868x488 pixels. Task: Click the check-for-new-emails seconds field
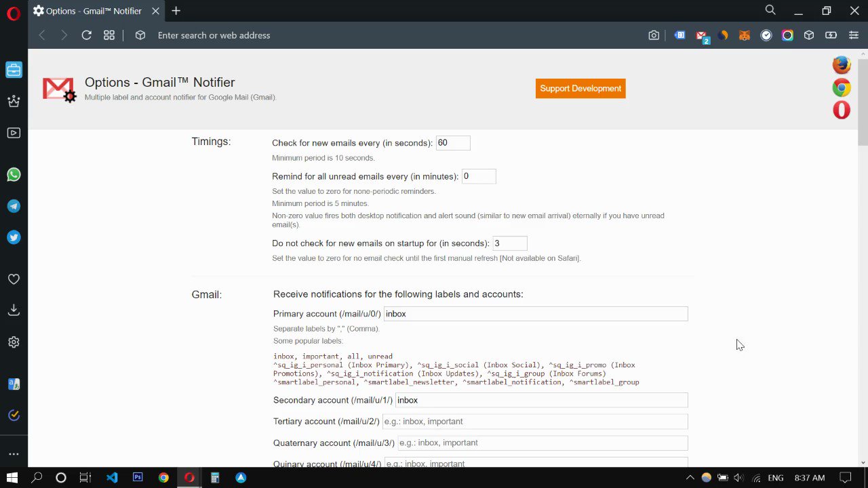453,143
